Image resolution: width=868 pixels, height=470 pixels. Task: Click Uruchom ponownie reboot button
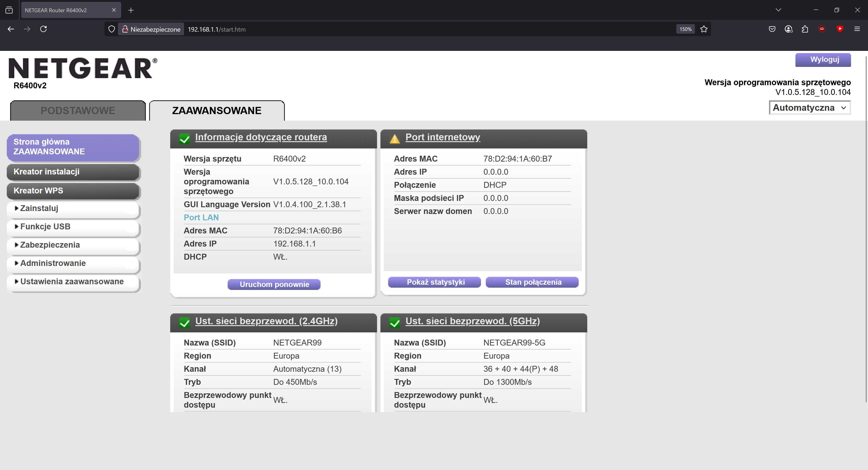[x=274, y=284]
